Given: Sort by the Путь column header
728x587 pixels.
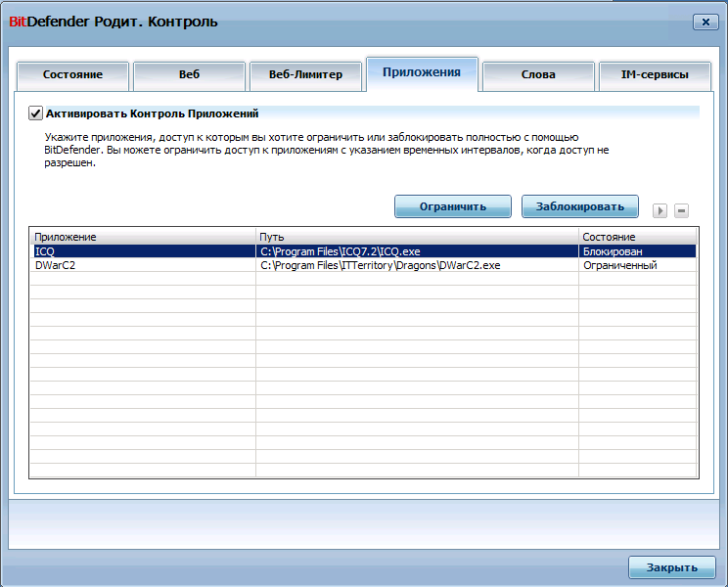Looking at the screenshot, I should [417, 237].
